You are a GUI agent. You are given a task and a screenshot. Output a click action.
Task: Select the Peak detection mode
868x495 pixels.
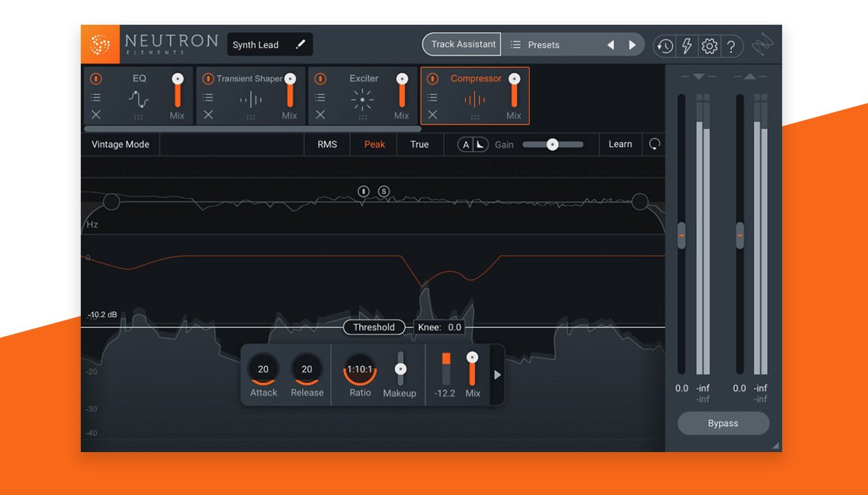(x=373, y=144)
